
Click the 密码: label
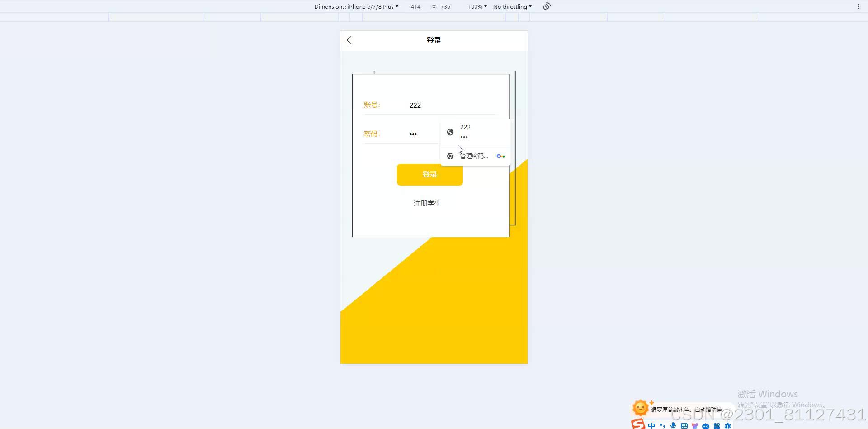pos(372,134)
